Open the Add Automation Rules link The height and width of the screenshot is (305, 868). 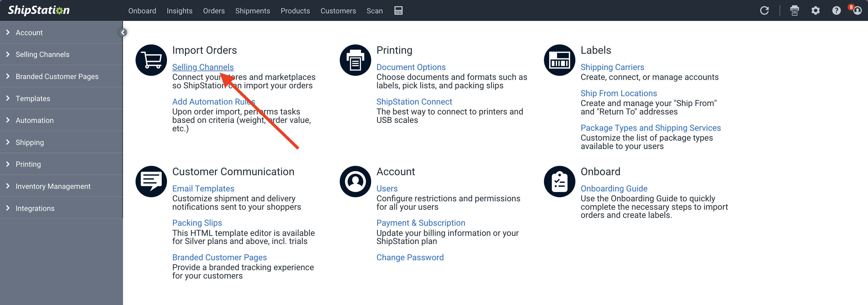coord(214,101)
